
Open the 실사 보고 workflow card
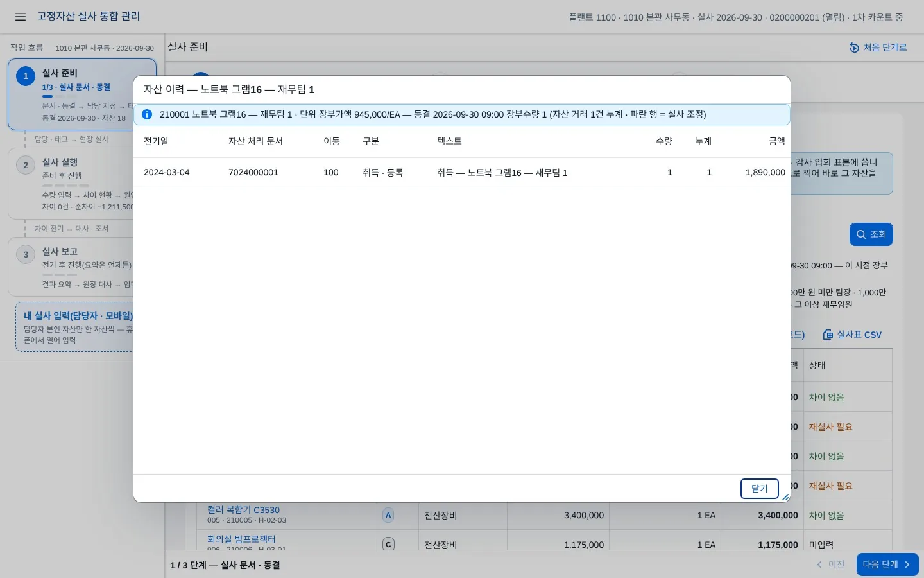[81, 267]
